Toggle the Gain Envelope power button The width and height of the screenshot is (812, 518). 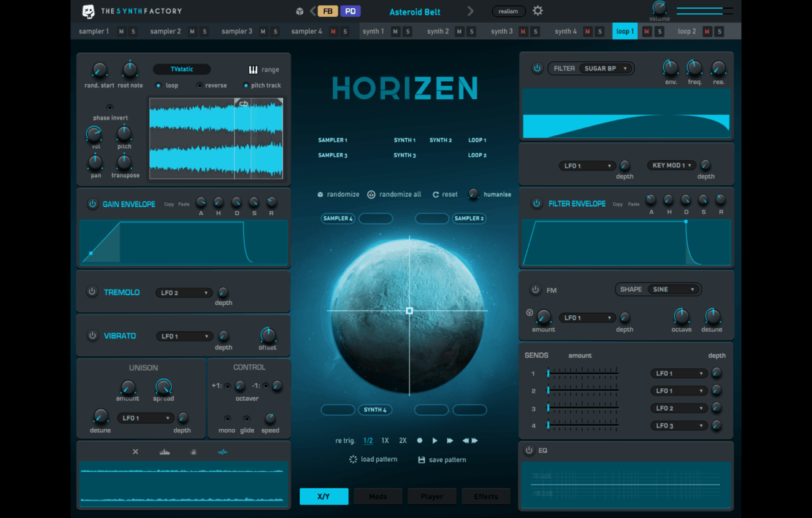pyautogui.click(x=92, y=204)
